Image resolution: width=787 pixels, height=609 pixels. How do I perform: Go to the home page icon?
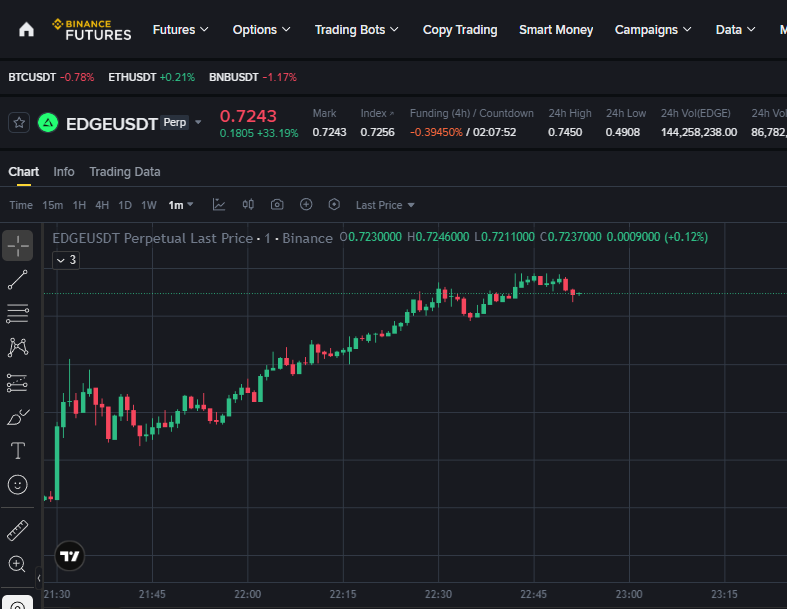[x=26, y=30]
